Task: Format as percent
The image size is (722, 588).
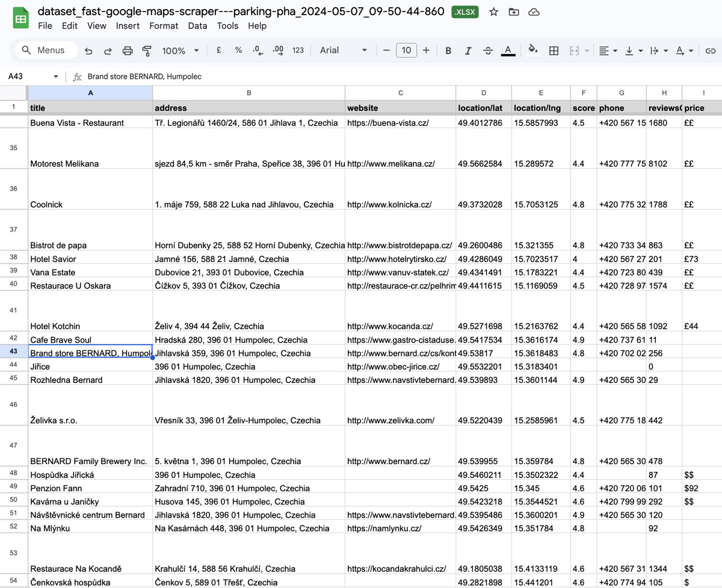Action: click(x=238, y=51)
